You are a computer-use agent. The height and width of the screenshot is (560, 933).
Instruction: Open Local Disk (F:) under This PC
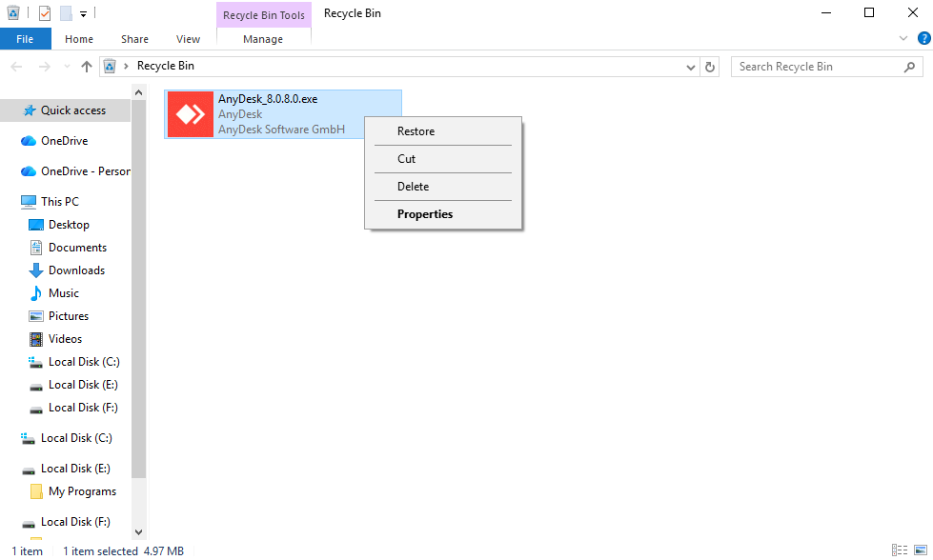[83, 408]
